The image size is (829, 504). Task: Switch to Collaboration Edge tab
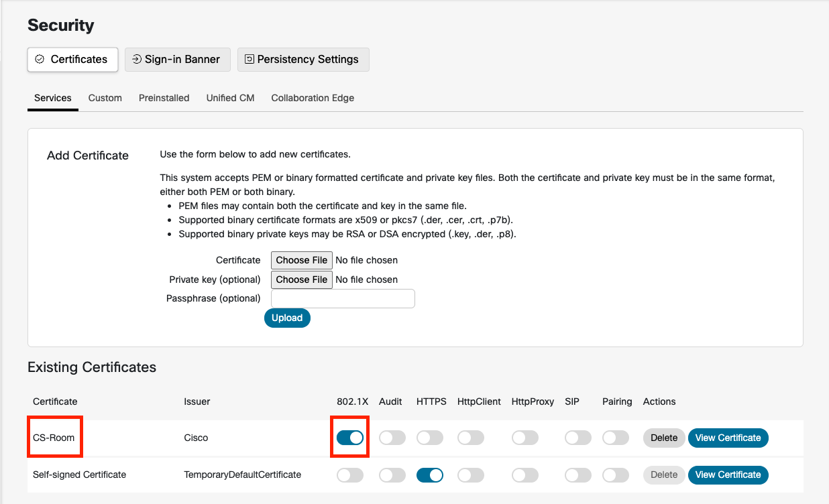pos(313,98)
